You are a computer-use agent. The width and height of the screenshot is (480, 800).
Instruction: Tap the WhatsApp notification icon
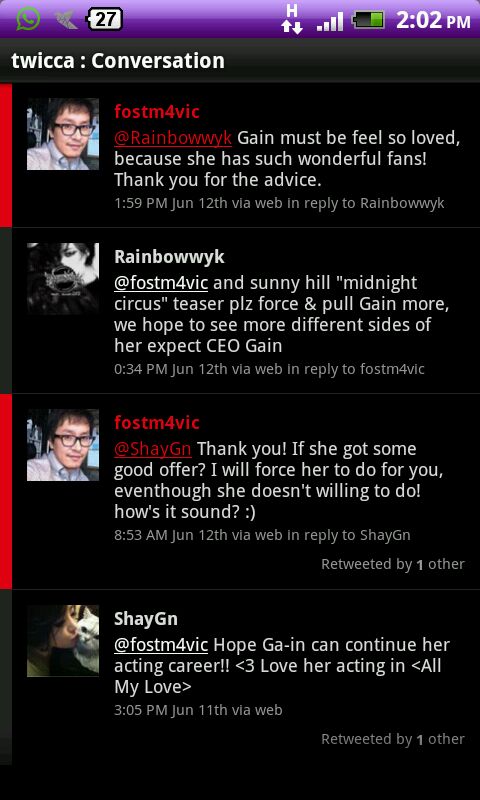pyautogui.click(x=28, y=19)
